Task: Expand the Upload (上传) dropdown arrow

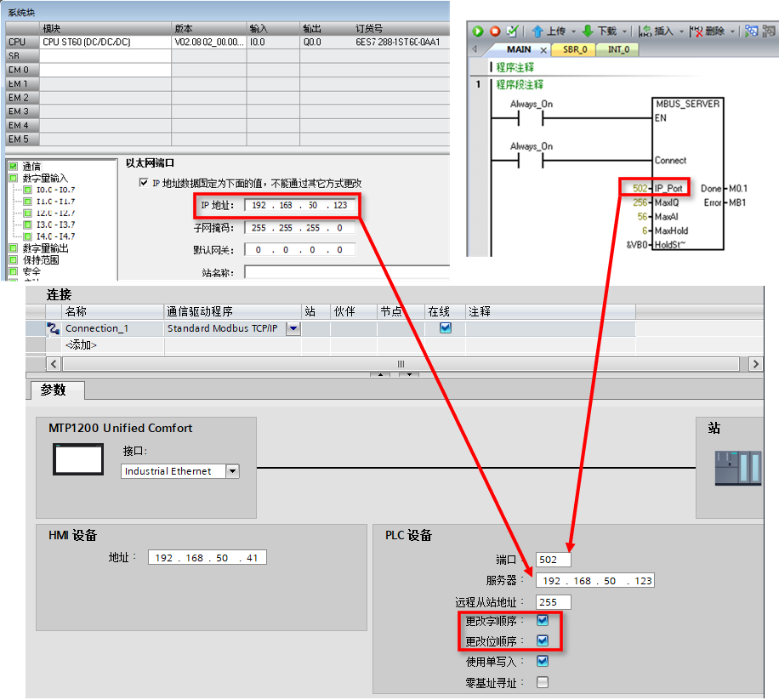Action: pyautogui.click(x=574, y=31)
